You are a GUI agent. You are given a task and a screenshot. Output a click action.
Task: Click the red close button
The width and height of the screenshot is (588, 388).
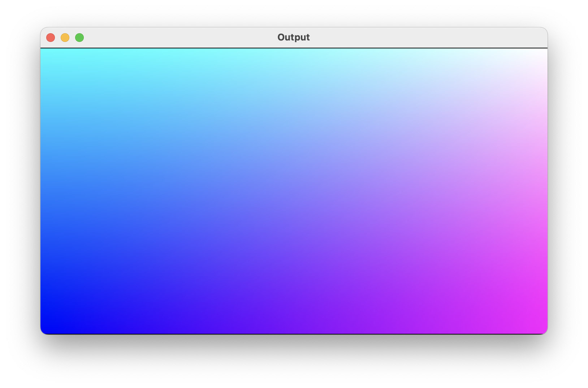click(x=51, y=38)
